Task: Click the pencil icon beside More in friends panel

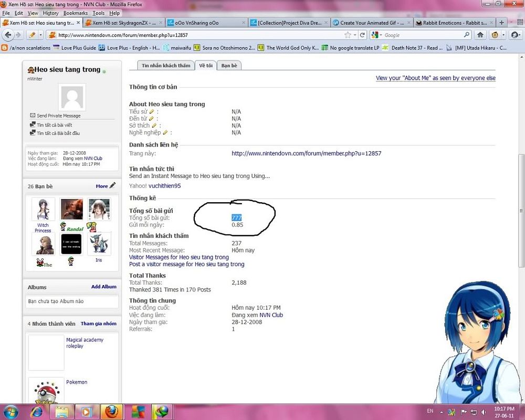Action: 112,185
